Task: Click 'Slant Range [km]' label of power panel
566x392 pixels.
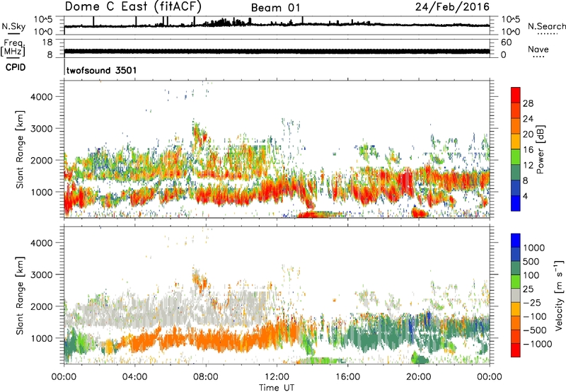Action: click(x=20, y=149)
